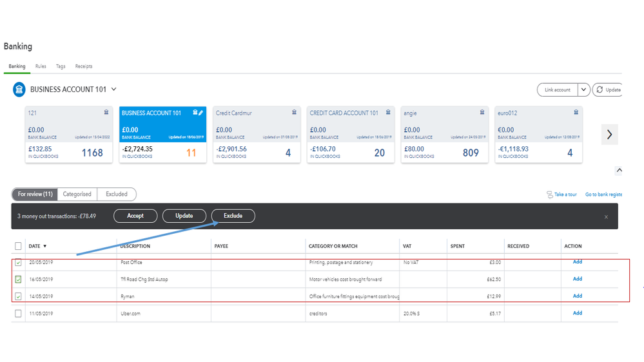Click the Post Office description cell
This screenshot has width=644, height=362.
(132, 262)
